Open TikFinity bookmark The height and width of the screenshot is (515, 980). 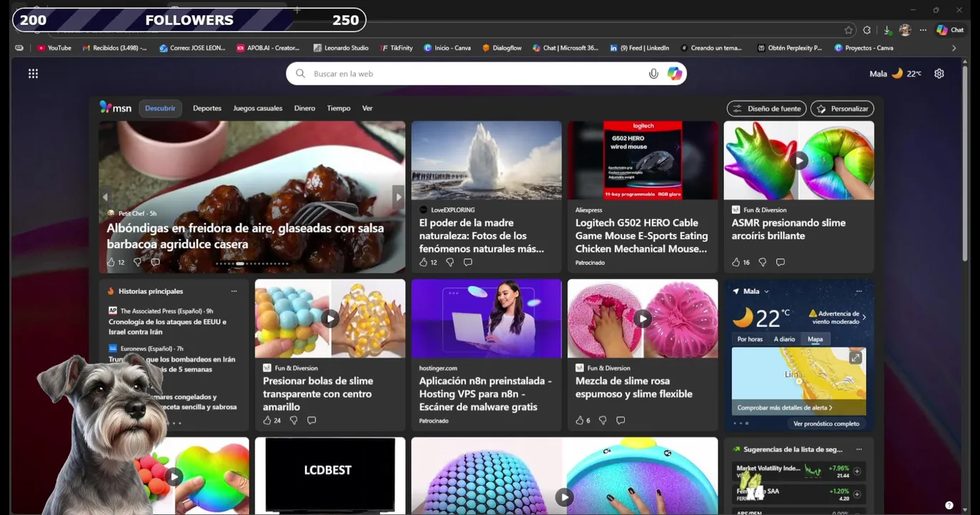click(397, 48)
